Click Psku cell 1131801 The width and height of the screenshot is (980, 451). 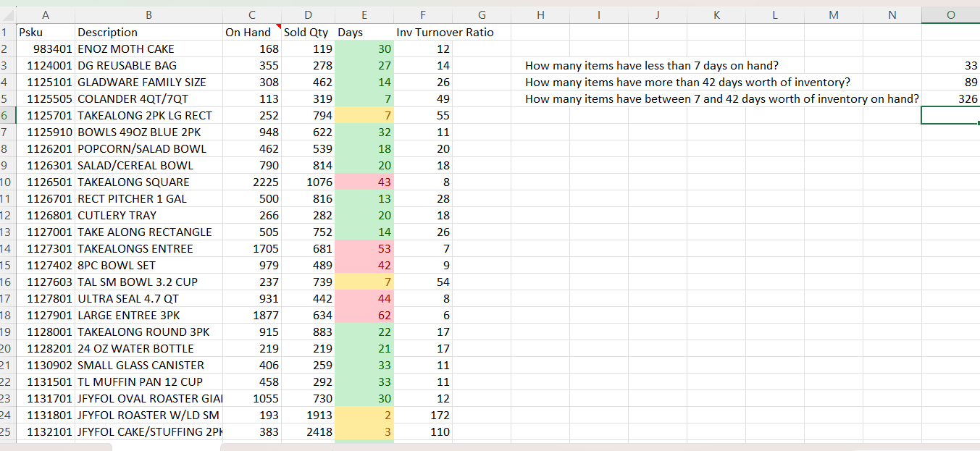[46, 415]
